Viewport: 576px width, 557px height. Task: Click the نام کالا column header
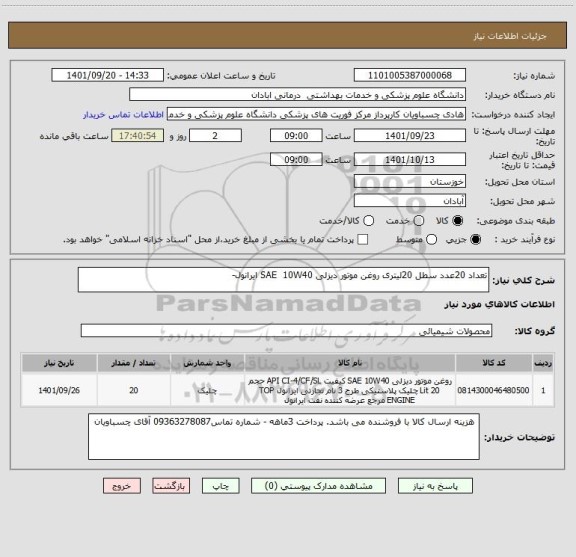tap(350, 363)
